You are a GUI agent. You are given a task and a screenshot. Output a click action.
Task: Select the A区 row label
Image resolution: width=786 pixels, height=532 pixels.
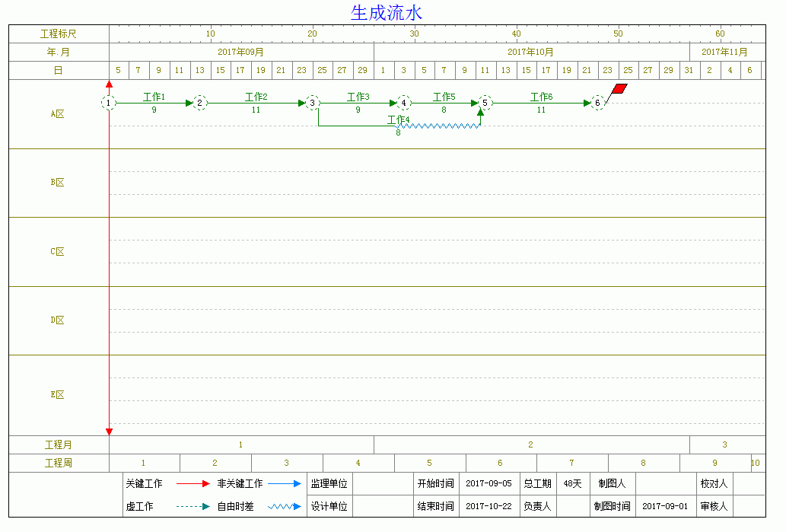pos(58,114)
